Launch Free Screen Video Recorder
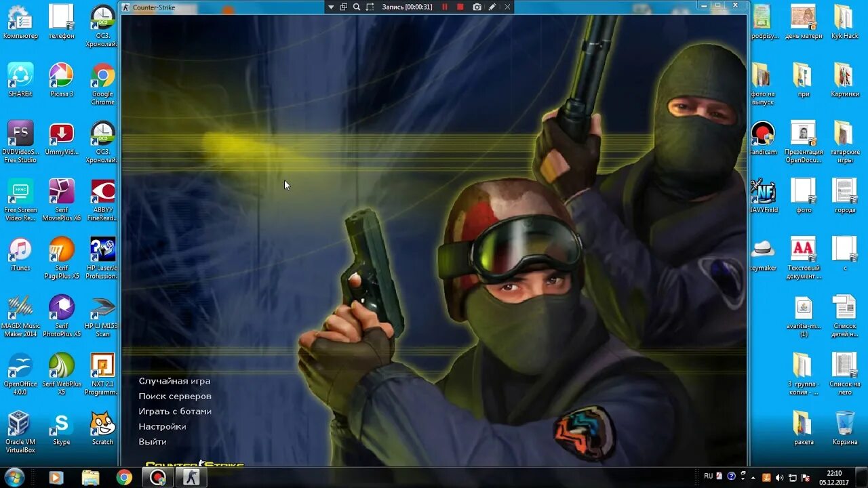 pyautogui.click(x=20, y=200)
